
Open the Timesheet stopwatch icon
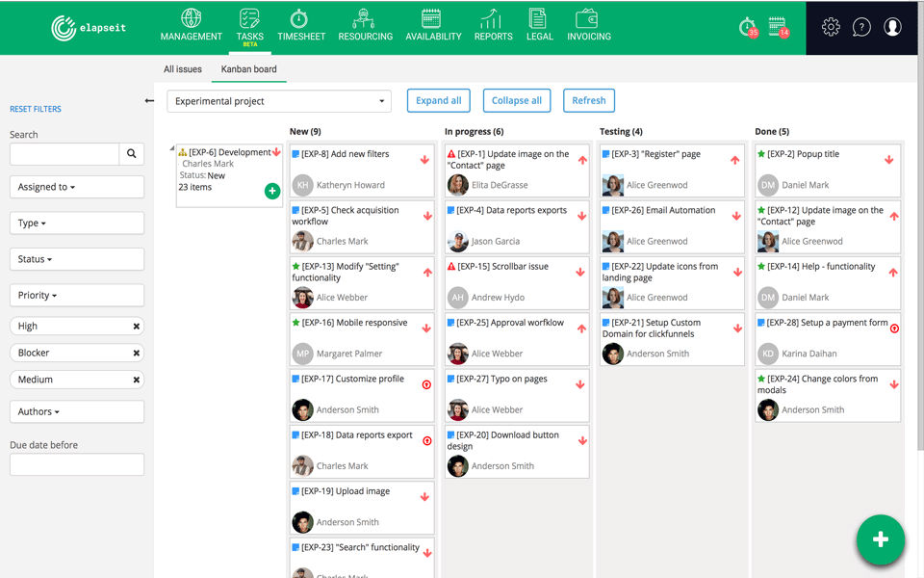[x=298, y=18]
